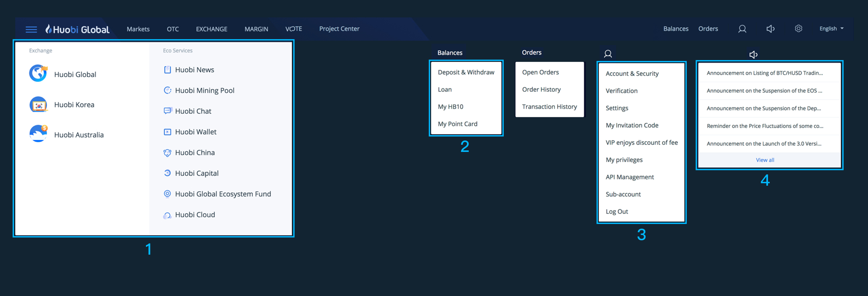Image resolution: width=868 pixels, height=296 pixels.
Task: Click the Balances header above dropdown
Action: [450, 52]
